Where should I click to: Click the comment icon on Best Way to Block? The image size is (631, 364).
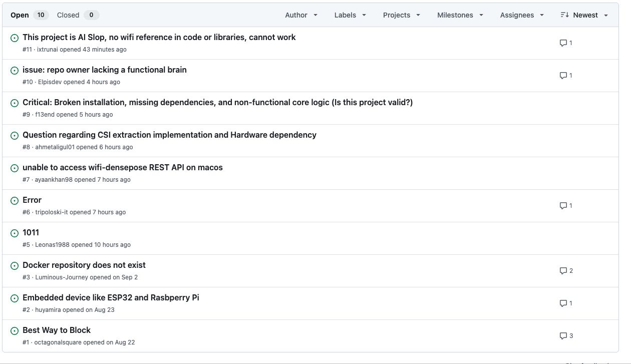coord(563,336)
